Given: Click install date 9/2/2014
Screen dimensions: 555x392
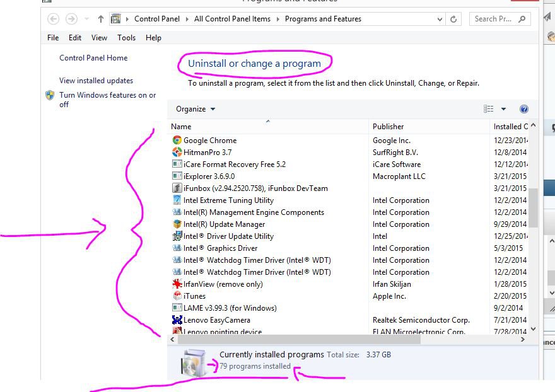Looking at the screenshot, I should (x=508, y=308).
